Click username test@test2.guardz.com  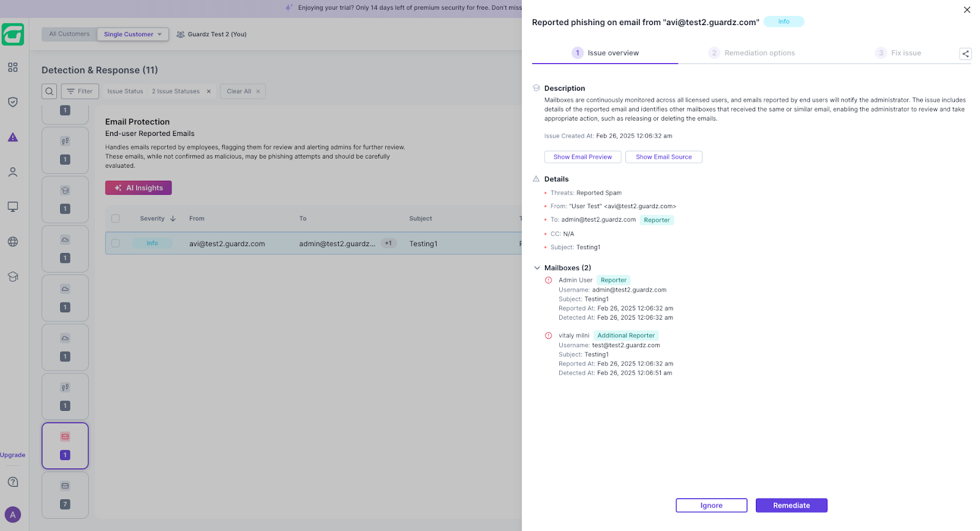point(626,345)
